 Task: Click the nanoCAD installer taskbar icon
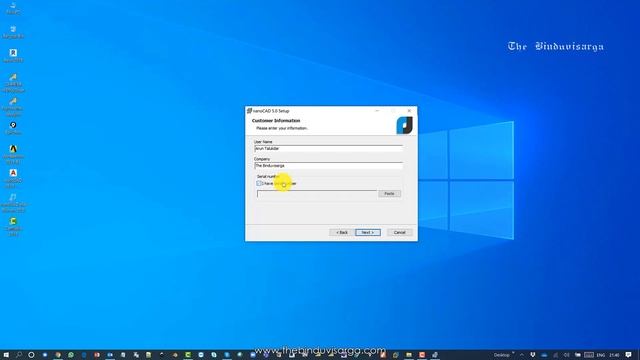pos(435,355)
